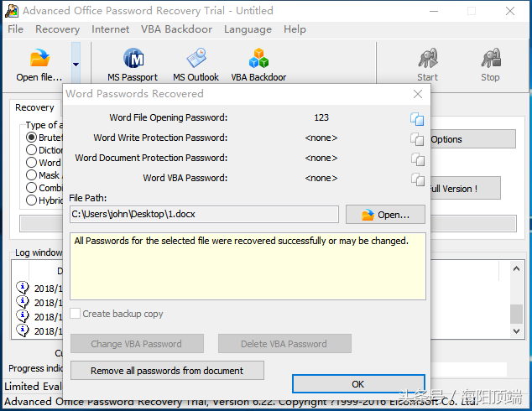
Task: Select the Dictionary attack radio button
Action: [31, 150]
